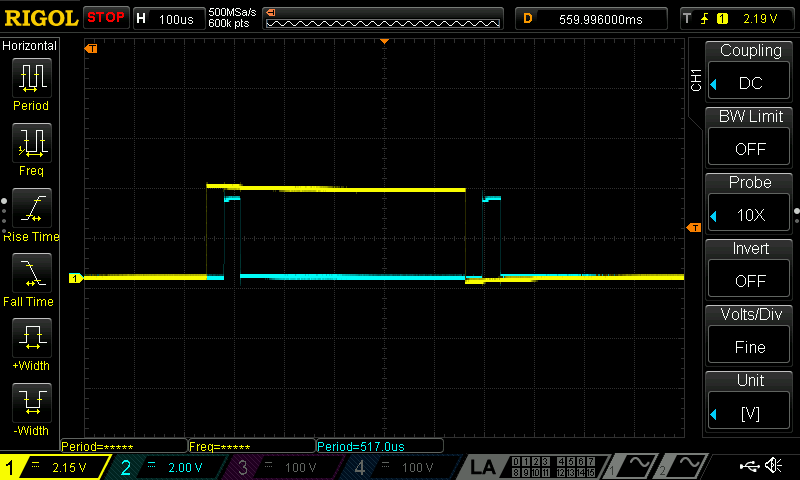Choose the Rise Time measurement icon
The image size is (800, 480).
(31, 209)
